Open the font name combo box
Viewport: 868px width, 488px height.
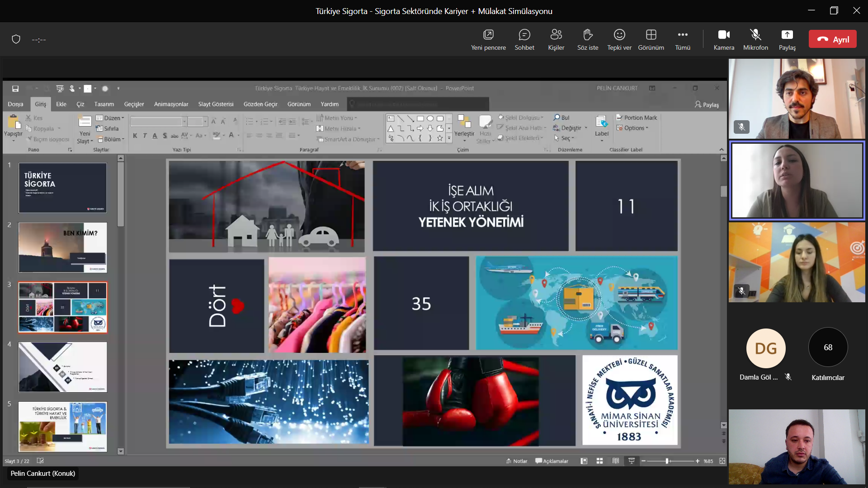(x=159, y=122)
